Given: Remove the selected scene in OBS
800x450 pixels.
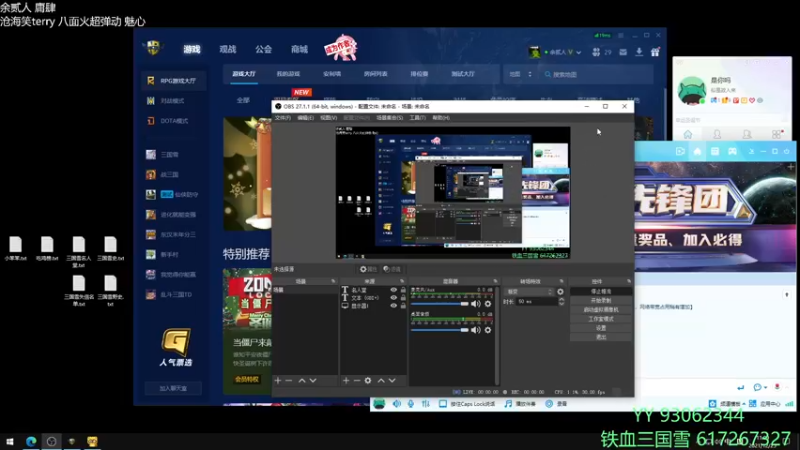Looking at the screenshot, I should click(x=289, y=381).
